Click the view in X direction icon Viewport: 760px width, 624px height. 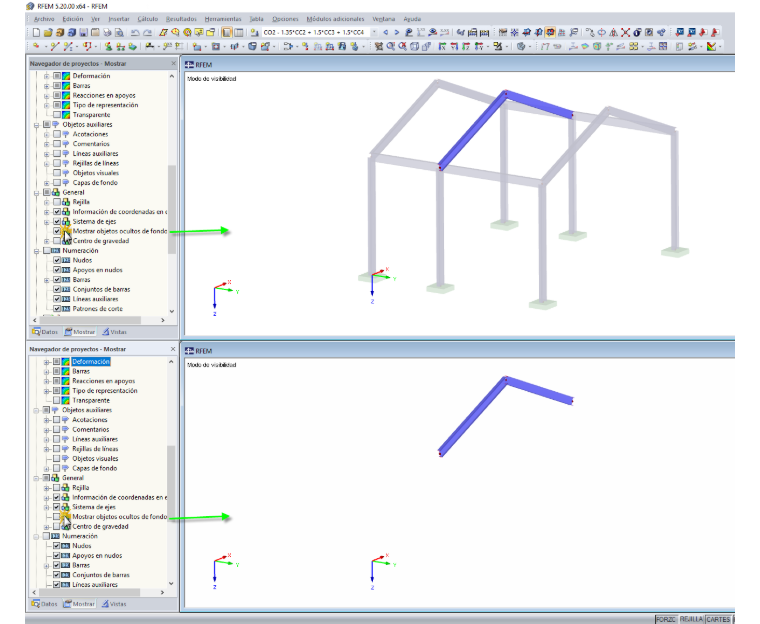(443, 47)
